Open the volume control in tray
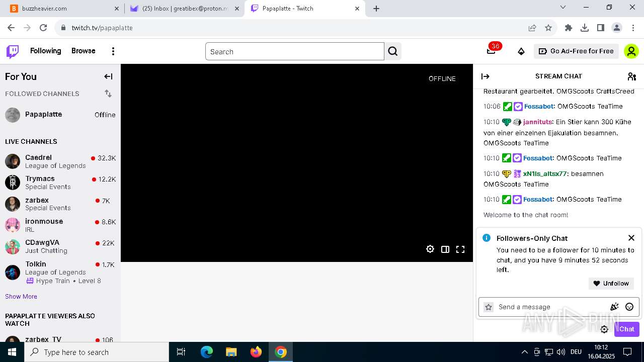 point(561,352)
